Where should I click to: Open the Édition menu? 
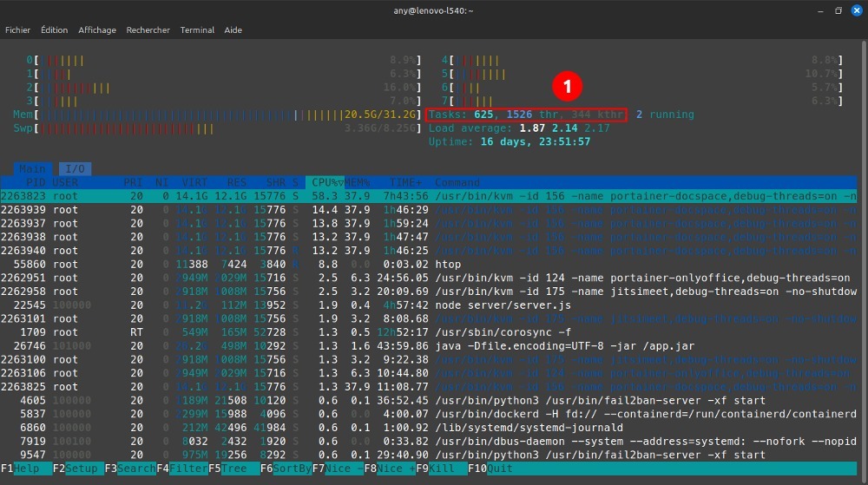(54, 29)
